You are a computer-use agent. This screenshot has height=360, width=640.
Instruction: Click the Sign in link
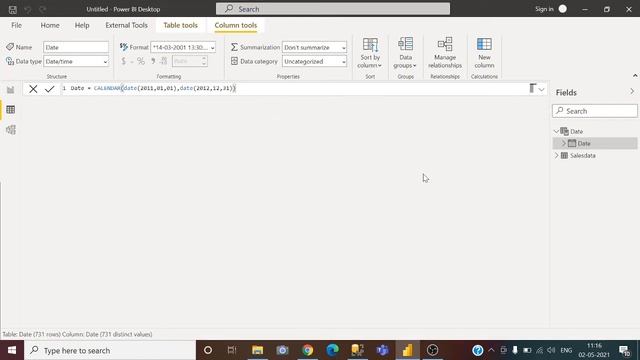tap(544, 9)
